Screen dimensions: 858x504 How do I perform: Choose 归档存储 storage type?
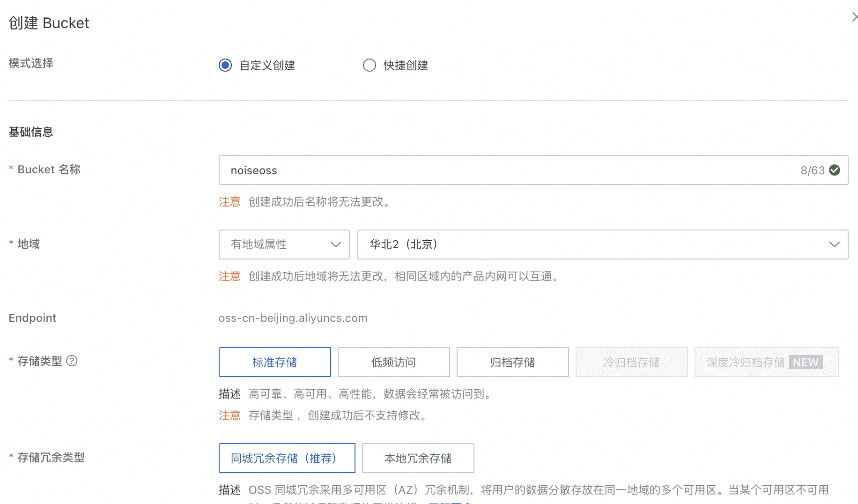click(512, 362)
